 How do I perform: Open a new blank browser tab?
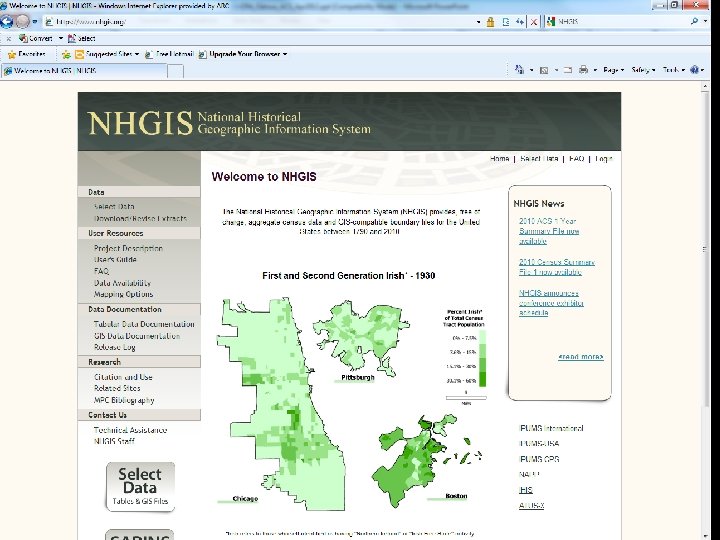click(175, 71)
